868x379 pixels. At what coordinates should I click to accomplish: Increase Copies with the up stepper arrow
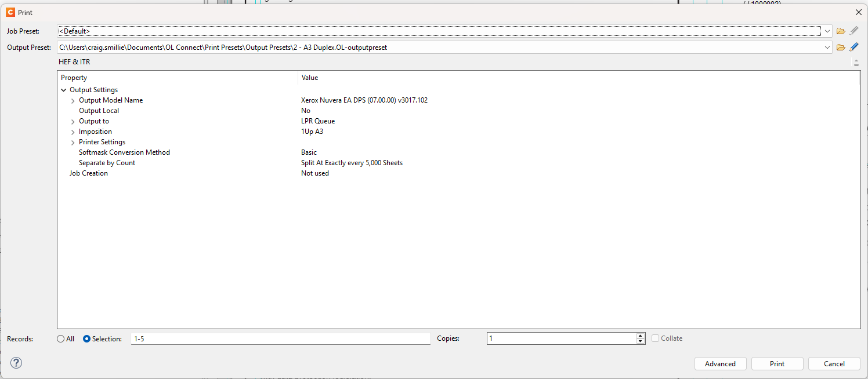641,336
